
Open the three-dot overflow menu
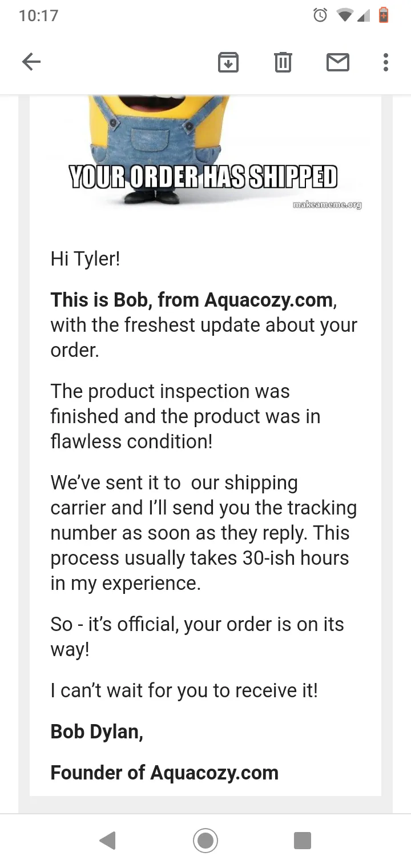[x=386, y=62]
